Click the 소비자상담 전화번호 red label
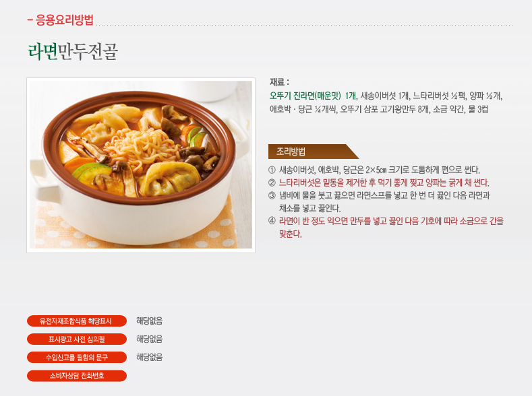The height and width of the screenshot is (396, 532). 77,376
